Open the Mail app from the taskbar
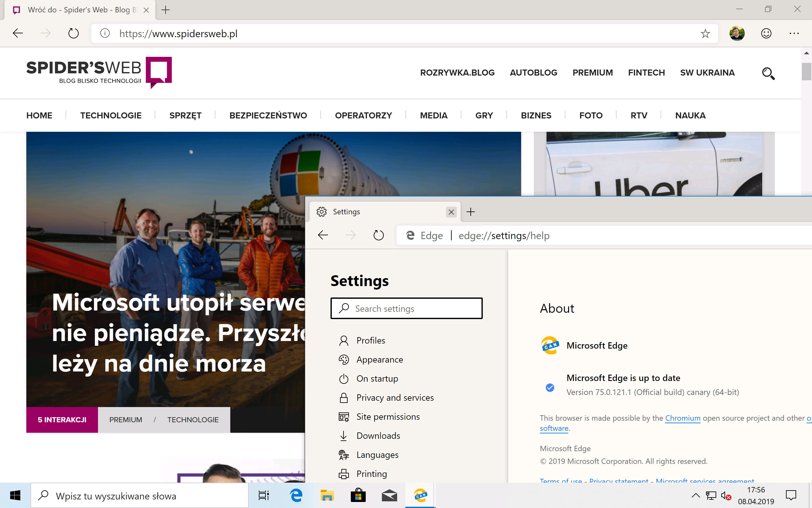 (389, 495)
